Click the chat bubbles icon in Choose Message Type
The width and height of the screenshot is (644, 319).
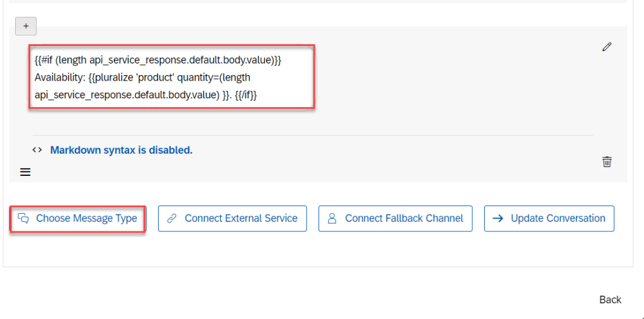tap(24, 219)
